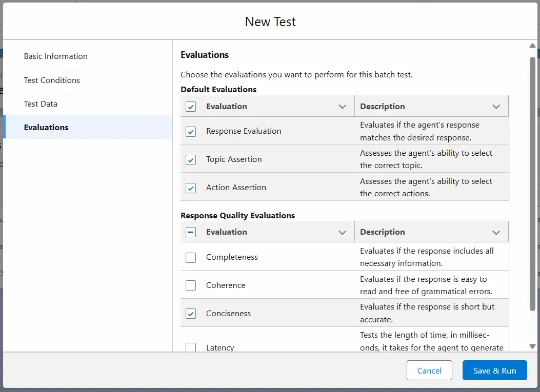Toggle select-all checkbox in Response Quality header

click(191, 232)
